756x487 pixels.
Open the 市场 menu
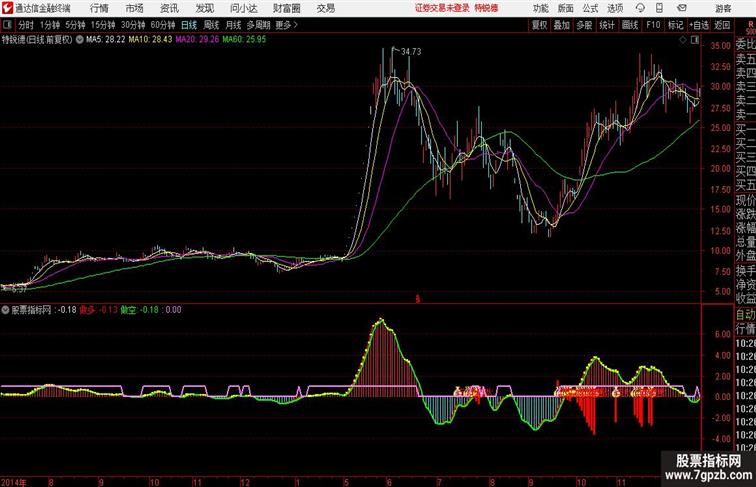pos(135,8)
